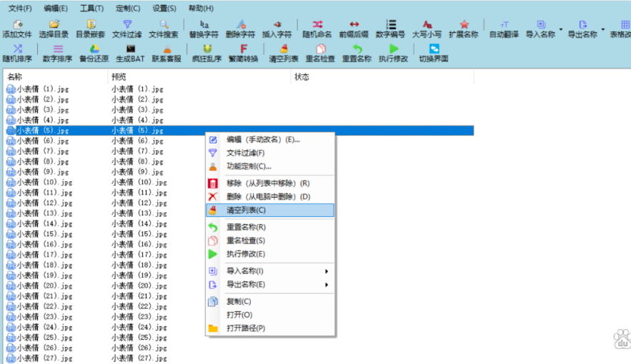Choose 复制(C) in context menu
This screenshot has width=631, height=364.
click(270, 301)
